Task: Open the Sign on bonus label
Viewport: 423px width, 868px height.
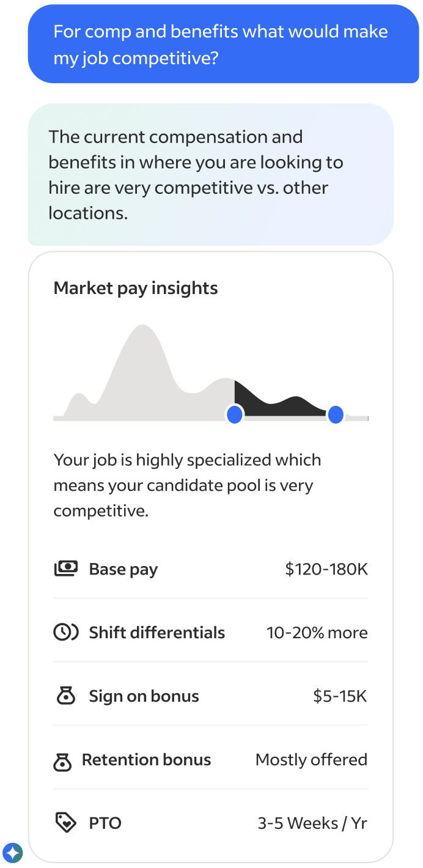Action: (144, 696)
